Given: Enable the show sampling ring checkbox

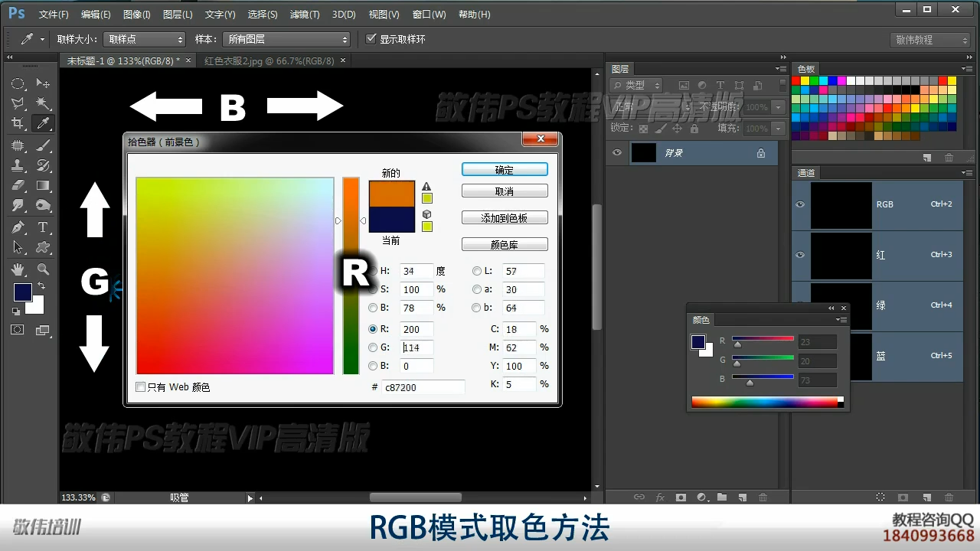Looking at the screenshot, I should coord(371,39).
